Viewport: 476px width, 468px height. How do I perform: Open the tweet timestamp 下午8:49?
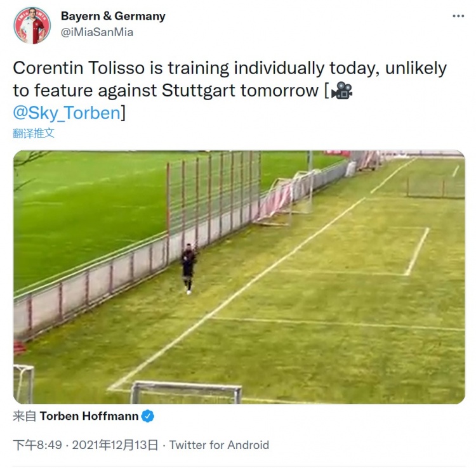point(37,445)
